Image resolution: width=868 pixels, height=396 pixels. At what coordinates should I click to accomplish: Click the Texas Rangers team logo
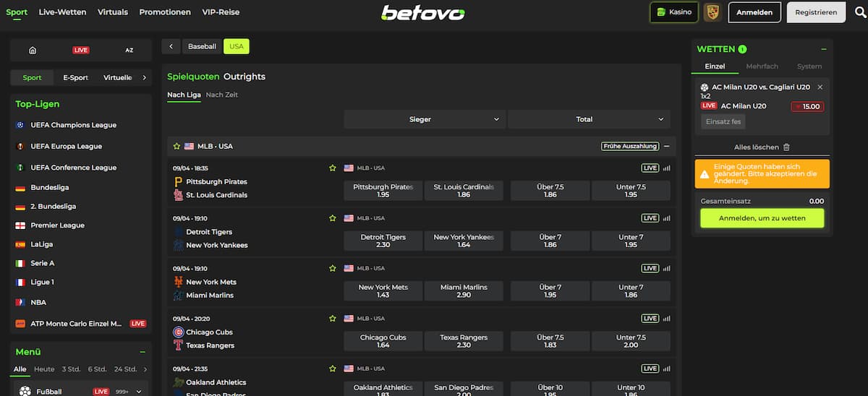pos(178,345)
